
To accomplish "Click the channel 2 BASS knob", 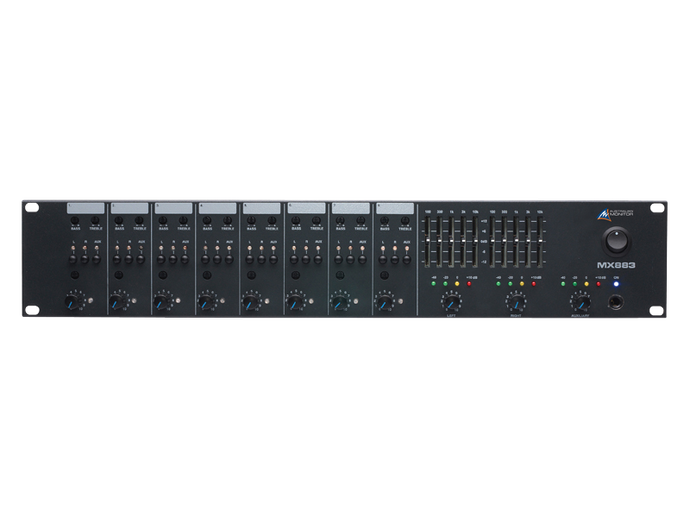I will [118, 220].
